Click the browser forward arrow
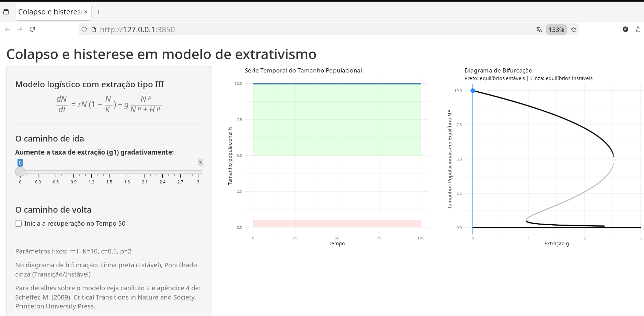This screenshot has height=316, width=644. click(20, 30)
